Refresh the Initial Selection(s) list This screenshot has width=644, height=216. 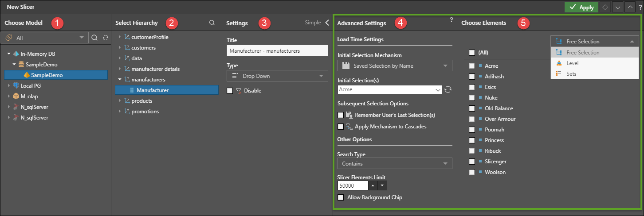(x=448, y=89)
